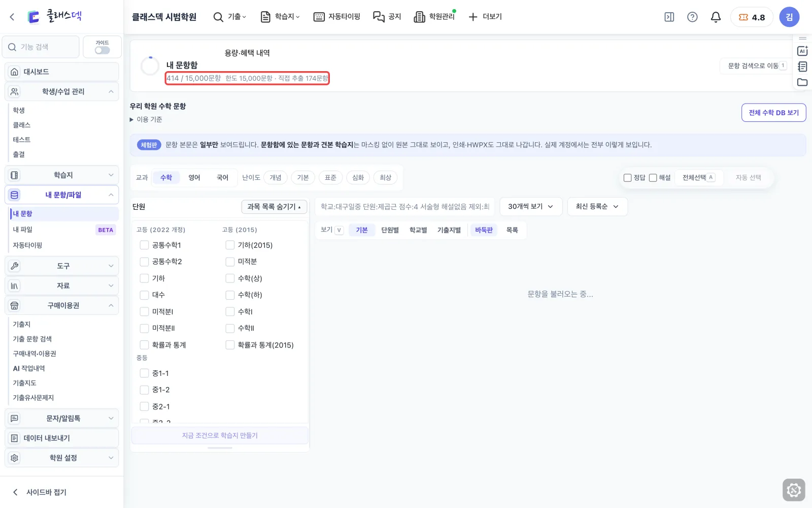
Task: Check the 미적분I checkbox
Action: tap(144, 312)
